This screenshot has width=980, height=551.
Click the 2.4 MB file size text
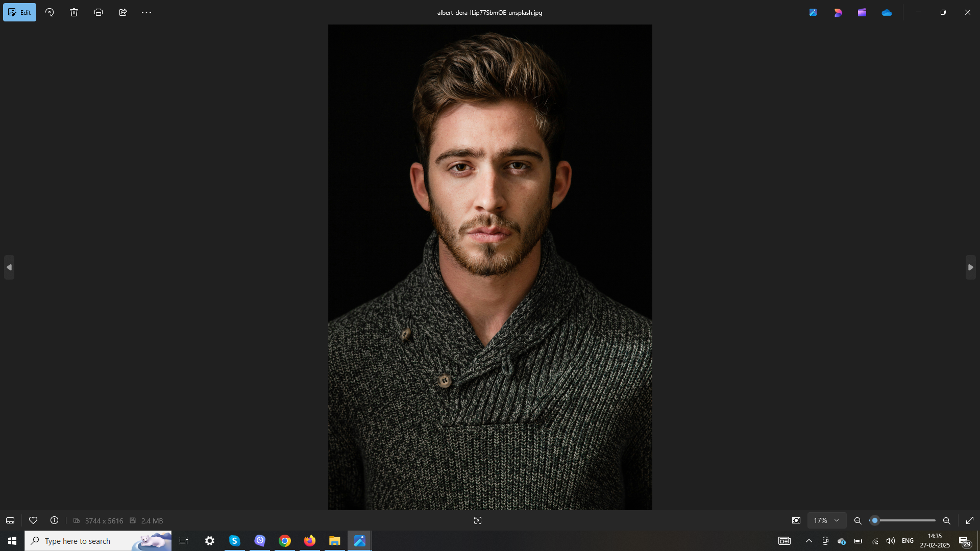[x=152, y=521]
